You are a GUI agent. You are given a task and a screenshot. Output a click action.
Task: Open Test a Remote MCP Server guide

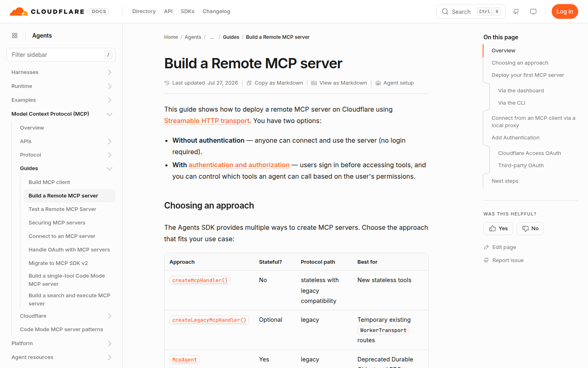62,209
